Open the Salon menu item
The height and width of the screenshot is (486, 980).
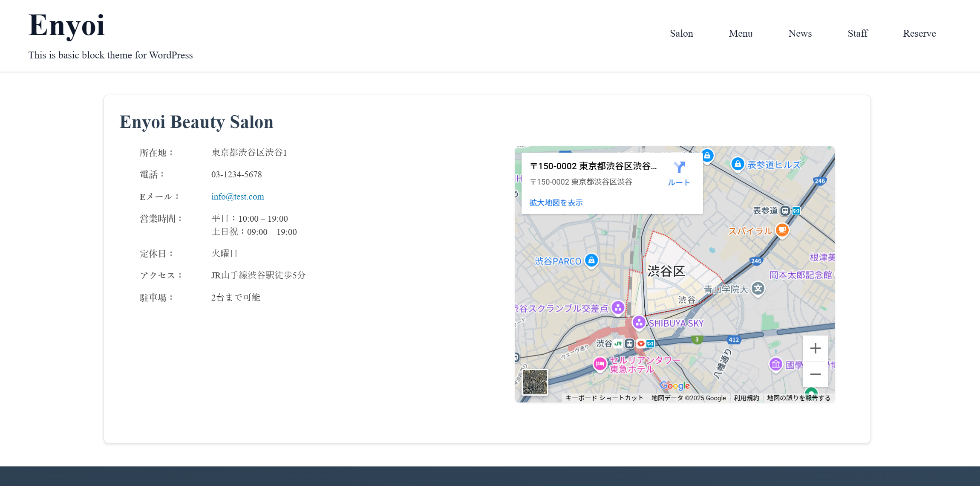681,33
